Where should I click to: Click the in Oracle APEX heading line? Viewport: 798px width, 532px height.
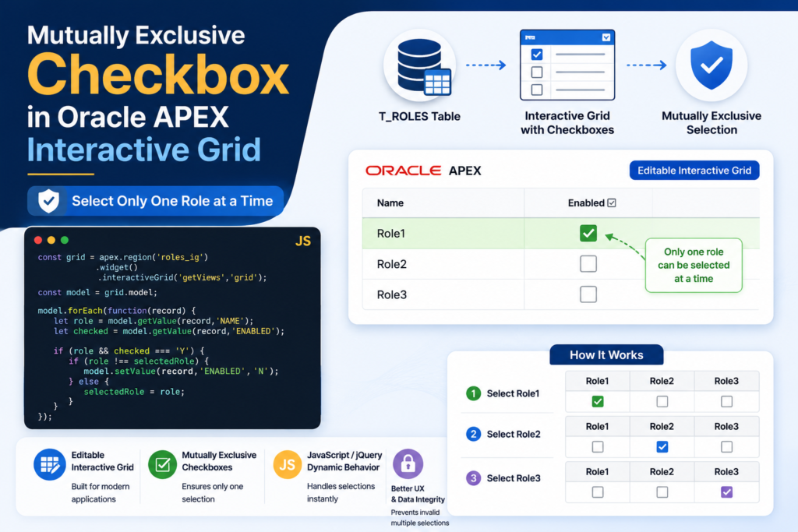pyautogui.click(x=128, y=117)
